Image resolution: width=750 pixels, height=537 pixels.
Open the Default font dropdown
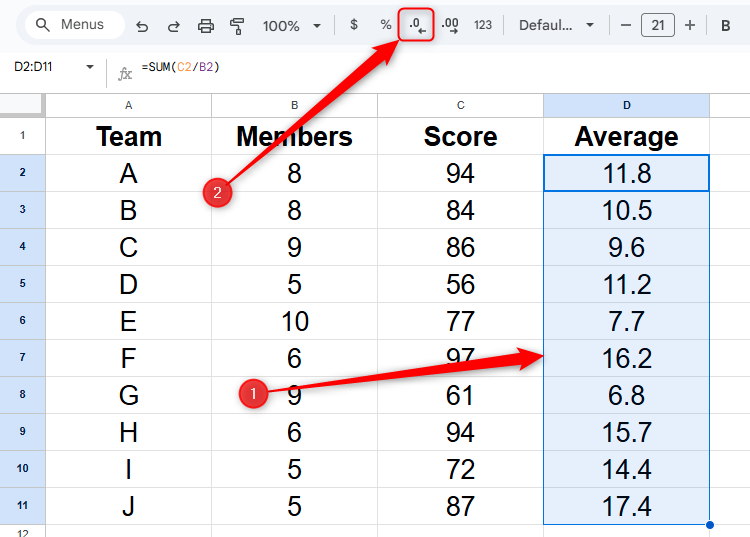tap(556, 25)
